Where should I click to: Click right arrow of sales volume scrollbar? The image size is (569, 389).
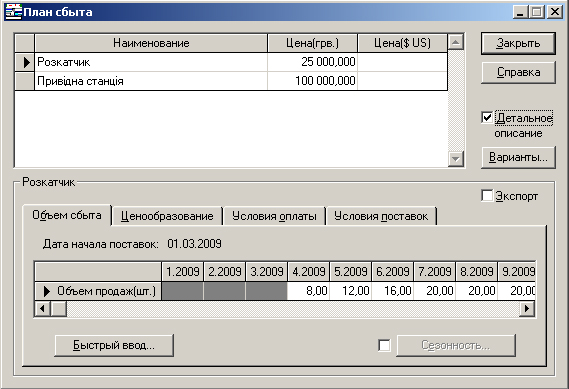(x=527, y=309)
